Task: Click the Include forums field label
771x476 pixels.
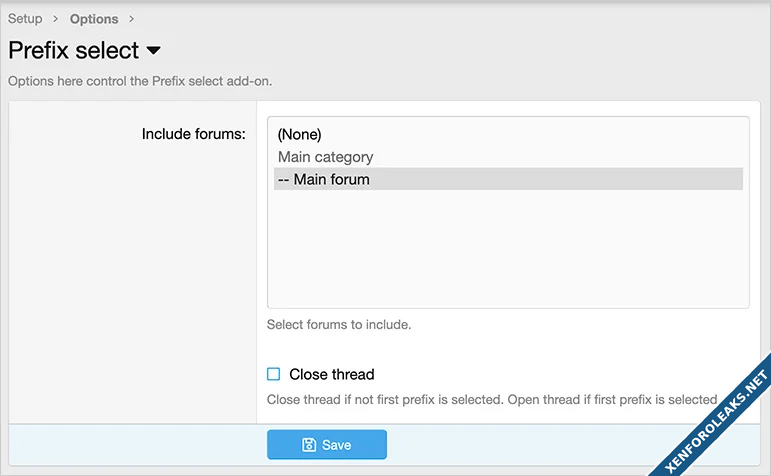Action: pyautogui.click(x=194, y=134)
